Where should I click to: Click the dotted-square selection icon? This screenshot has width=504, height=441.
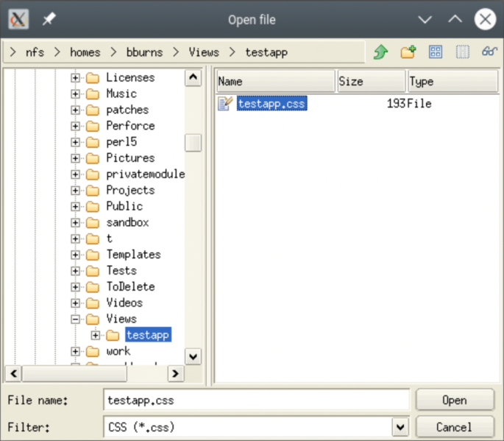[x=462, y=52]
